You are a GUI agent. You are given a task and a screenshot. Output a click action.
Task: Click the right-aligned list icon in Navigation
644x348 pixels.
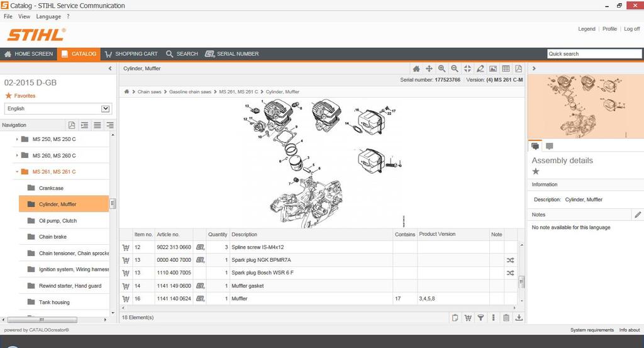110,125
